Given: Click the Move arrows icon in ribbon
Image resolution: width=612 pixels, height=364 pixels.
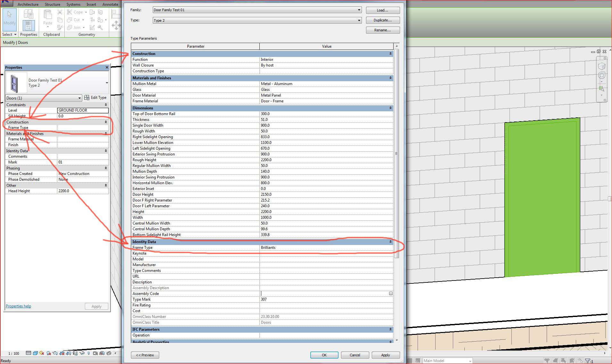Looking at the screenshot, I should [116, 25].
